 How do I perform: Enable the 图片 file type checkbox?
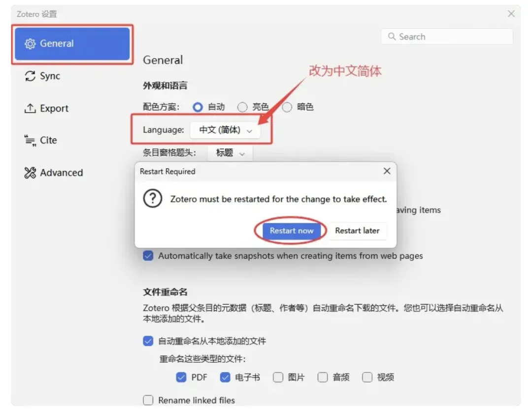coord(278,378)
